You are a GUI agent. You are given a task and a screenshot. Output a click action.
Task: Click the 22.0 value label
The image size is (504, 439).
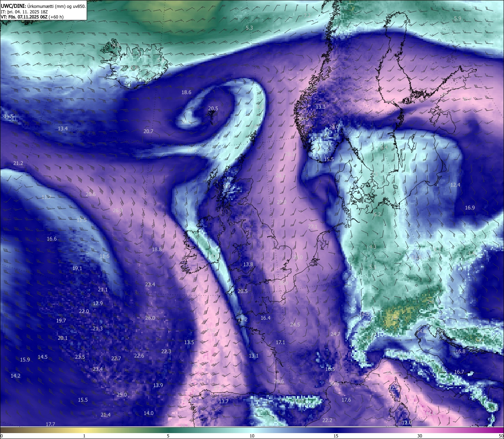(x=84, y=311)
